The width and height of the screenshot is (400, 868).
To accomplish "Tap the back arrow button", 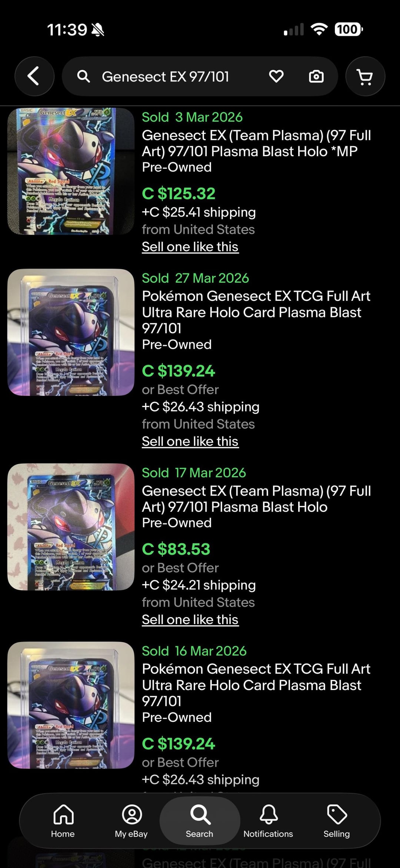I will [34, 76].
